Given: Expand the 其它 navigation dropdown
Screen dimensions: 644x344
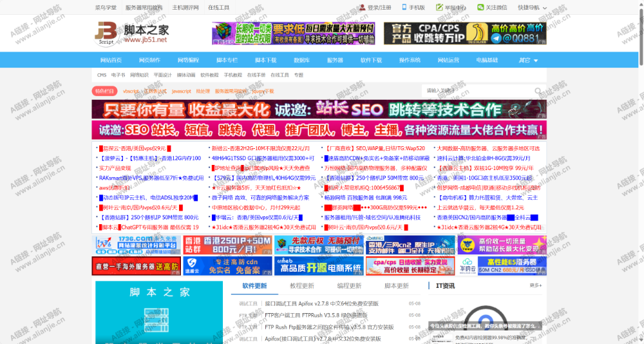Looking at the screenshot, I should click(528, 60).
